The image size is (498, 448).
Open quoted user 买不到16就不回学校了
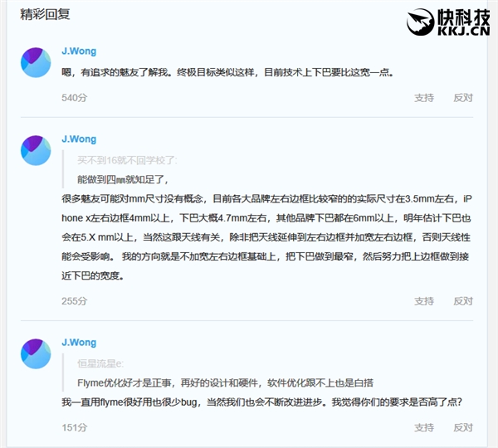[127, 160]
